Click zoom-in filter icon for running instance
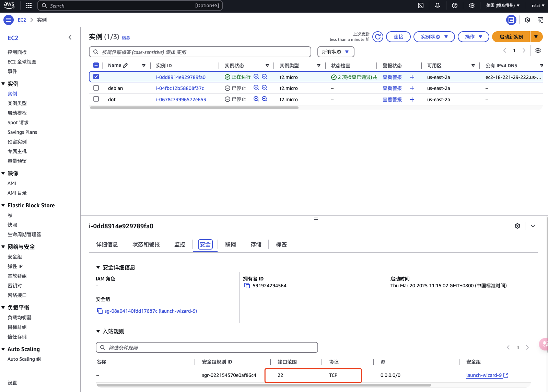The width and height of the screenshot is (548, 392). (x=256, y=77)
